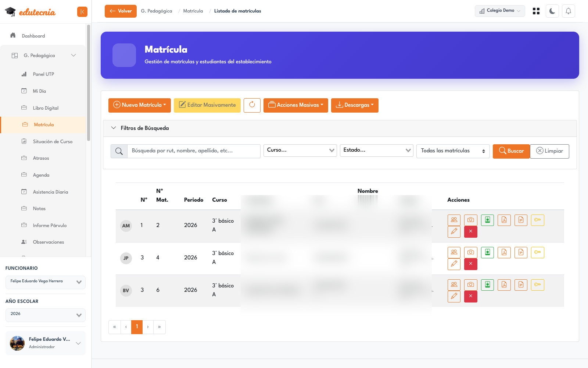Expand the user profile menu Felipe Eduardo
This screenshot has height=368, width=588.
pos(46,343)
